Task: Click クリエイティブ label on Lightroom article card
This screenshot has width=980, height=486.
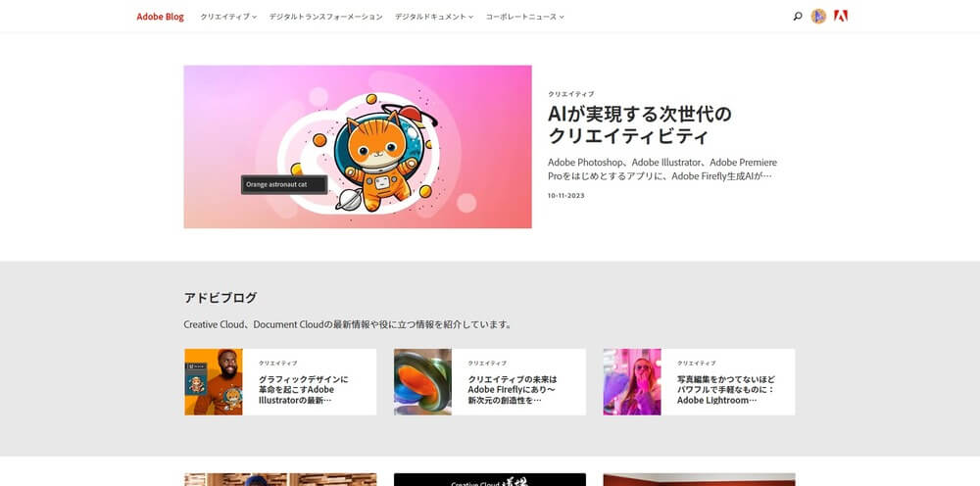Action: coord(696,363)
